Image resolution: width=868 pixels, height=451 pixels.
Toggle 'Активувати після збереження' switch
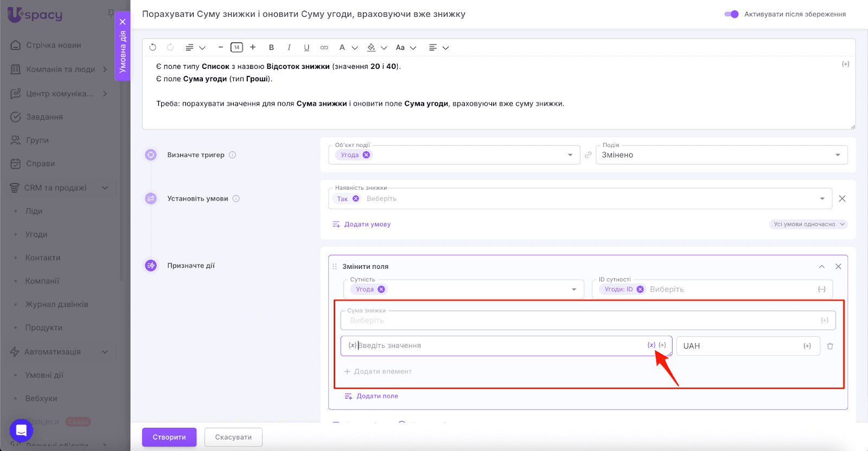(x=731, y=14)
